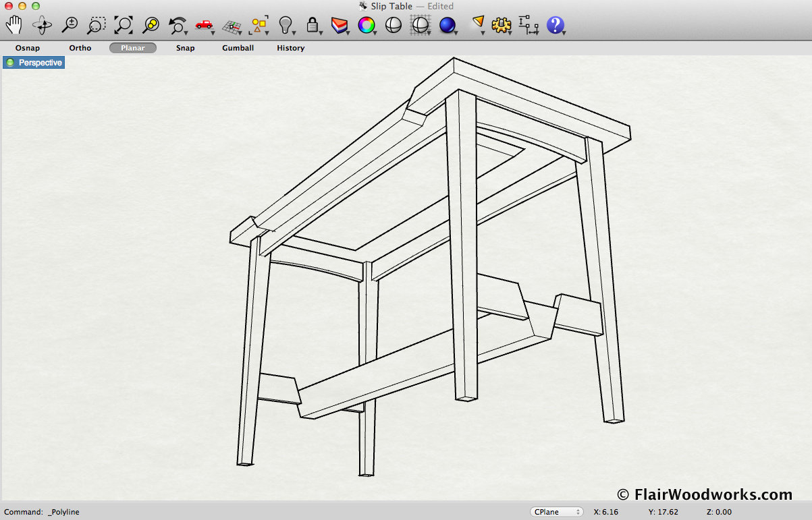Image resolution: width=812 pixels, height=520 pixels.
Task: Click the Zoom Extents icon
Action: pyautogui.click(x=124, y=26)
